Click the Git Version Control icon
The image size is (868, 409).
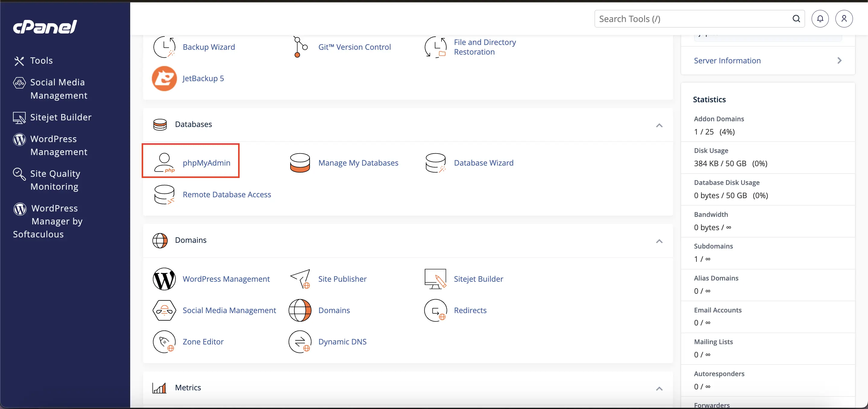coord(300,47)
